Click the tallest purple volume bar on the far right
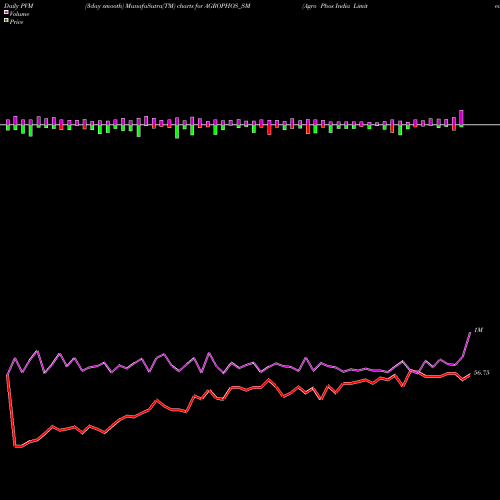500x500 pixels. click(462, 117)
